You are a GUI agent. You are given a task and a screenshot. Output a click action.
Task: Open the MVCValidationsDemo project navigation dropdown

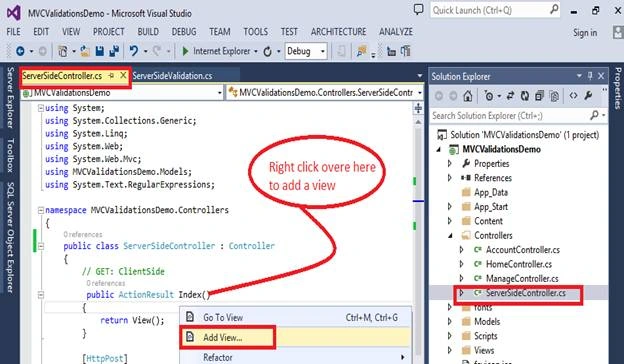tap(220, 93)
